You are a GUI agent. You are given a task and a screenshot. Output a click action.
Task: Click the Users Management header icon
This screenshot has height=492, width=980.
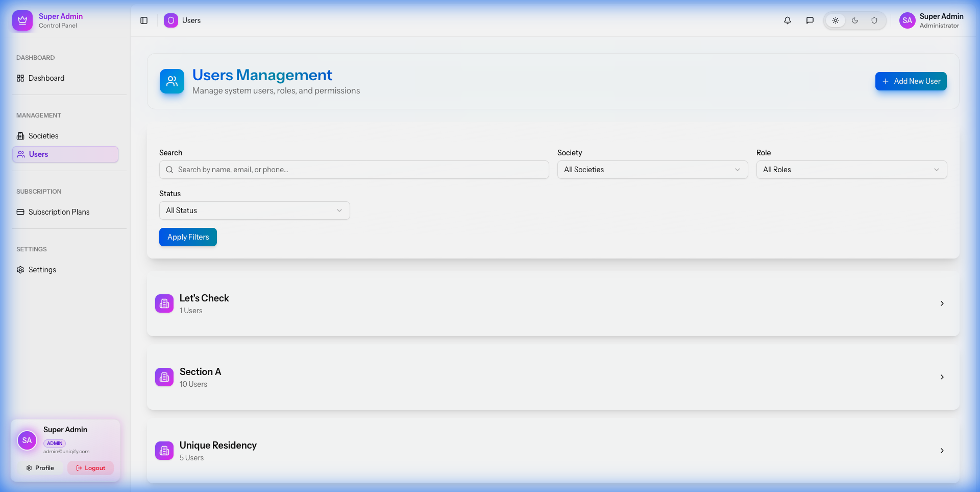(172, 81)
